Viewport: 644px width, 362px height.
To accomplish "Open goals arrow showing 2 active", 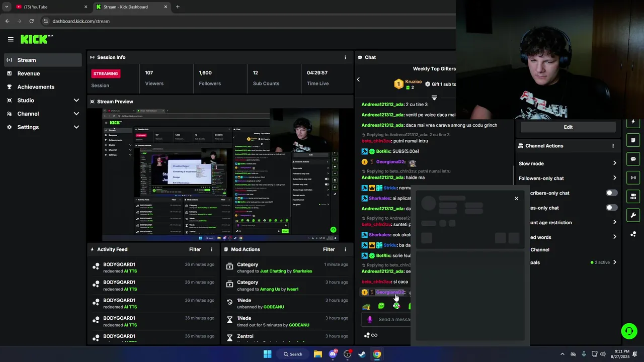I will pos(614,262).
